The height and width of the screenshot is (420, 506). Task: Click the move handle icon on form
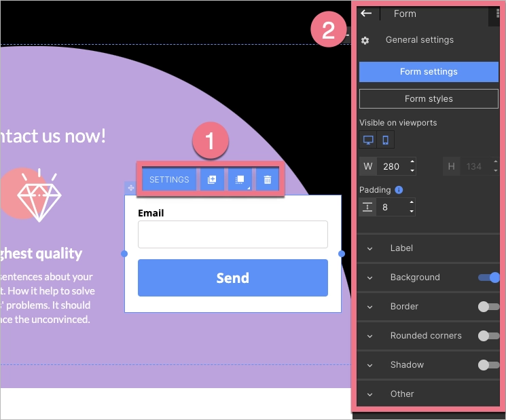pos(130,187)
